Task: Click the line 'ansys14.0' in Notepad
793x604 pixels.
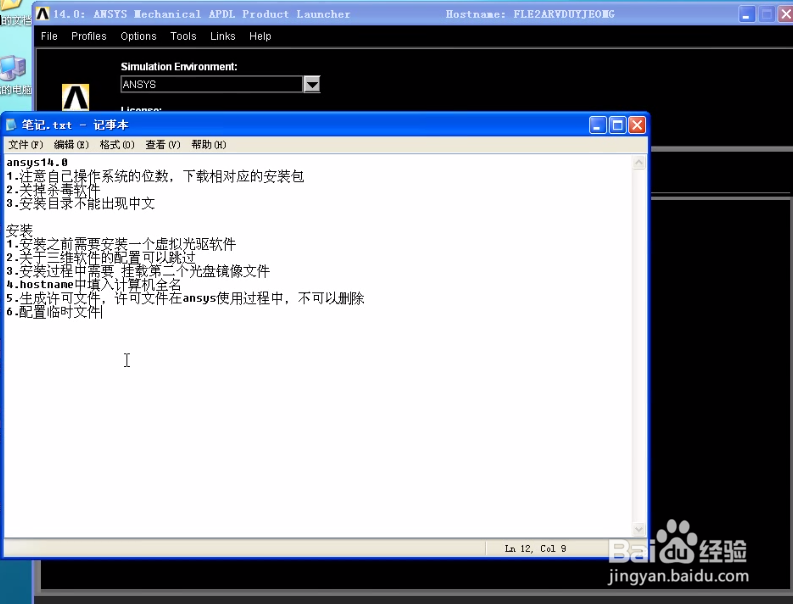Action: (37, 162)
